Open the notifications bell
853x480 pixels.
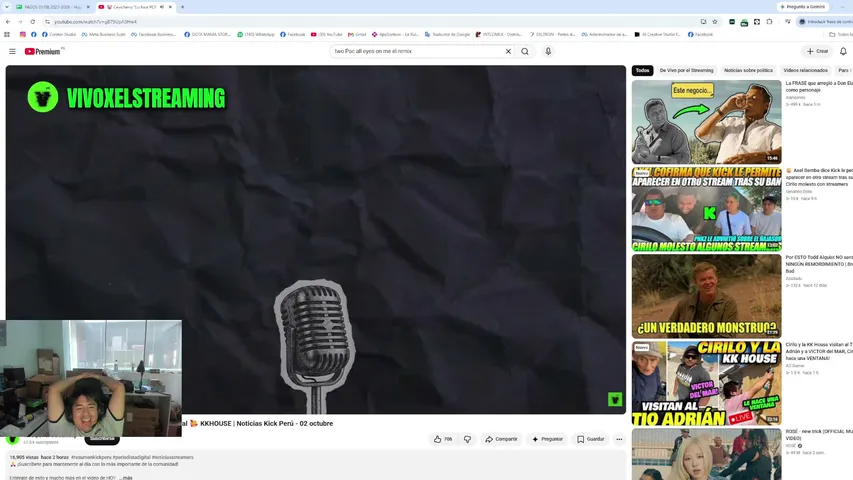pos(843,51)
